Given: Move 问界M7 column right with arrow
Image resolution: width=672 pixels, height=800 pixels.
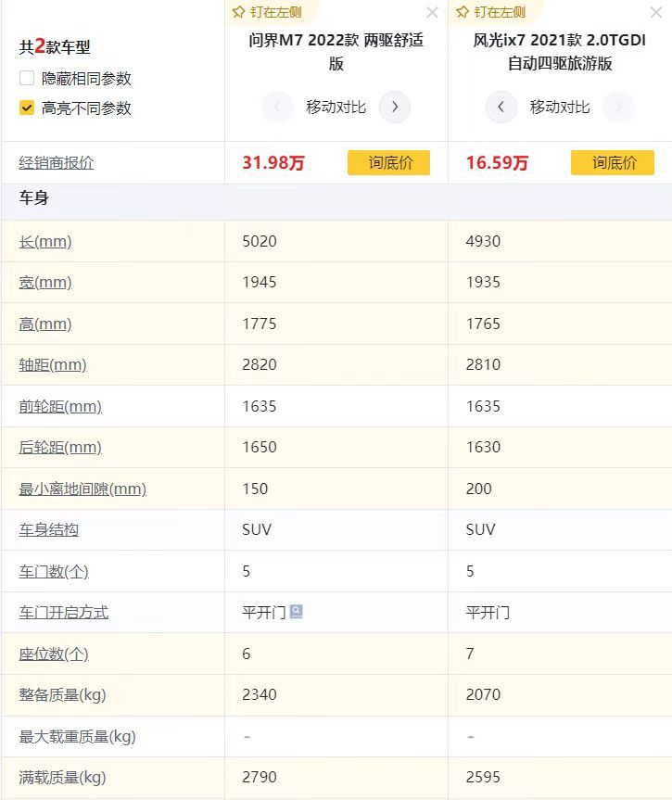Looking at the screenshot, I should pyautogui.click(x=395, y=108).
